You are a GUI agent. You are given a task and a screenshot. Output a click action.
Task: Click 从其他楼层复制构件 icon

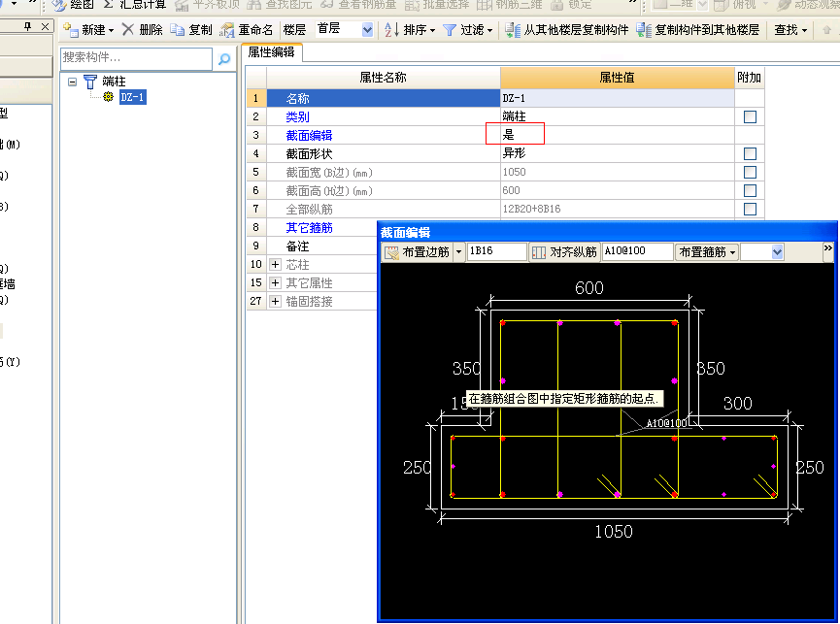pyautogui.click(x=513, y=30)
